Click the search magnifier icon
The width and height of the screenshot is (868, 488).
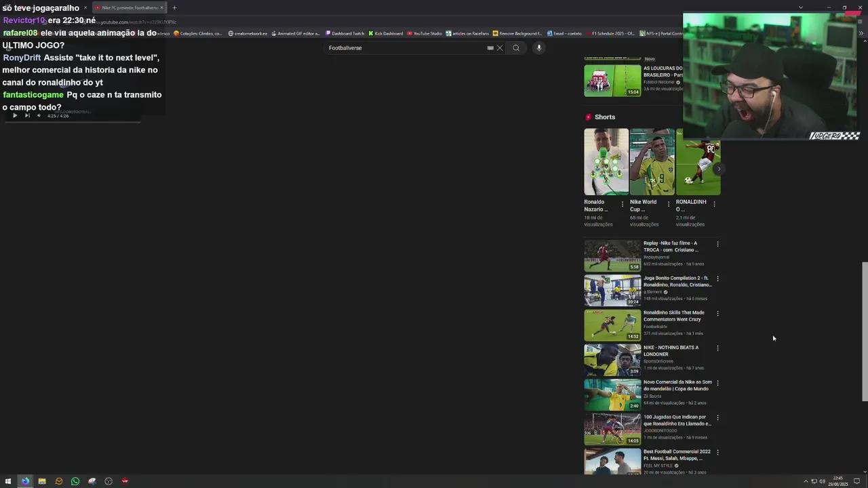coord(516,48)
